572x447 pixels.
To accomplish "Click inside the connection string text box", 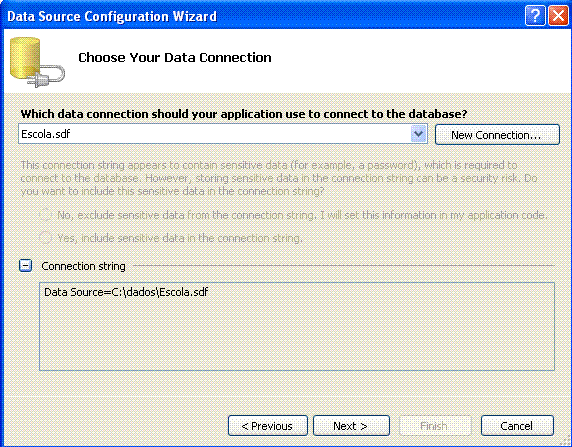I will coord(297,326).
